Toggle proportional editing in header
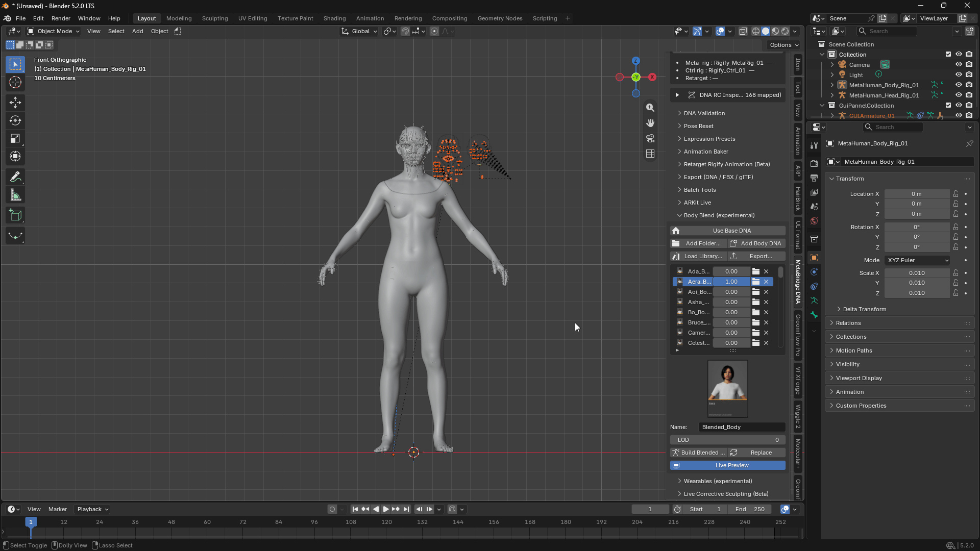This screenshot has height=551, width=980. [x=434, y=31]
